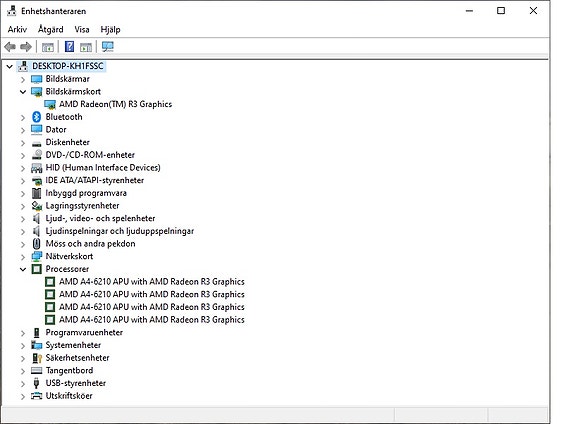Select the Inbyggd programvara firmware icon

(36, 193)
